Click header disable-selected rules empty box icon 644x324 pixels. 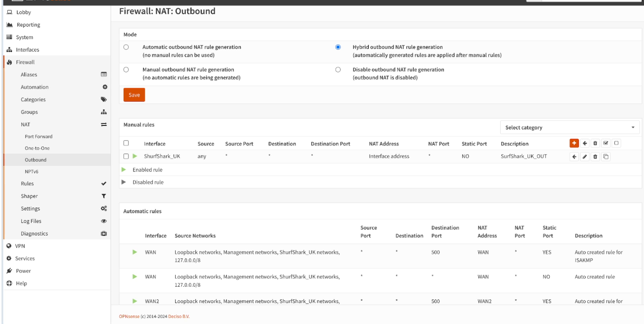tap(616, 144)
